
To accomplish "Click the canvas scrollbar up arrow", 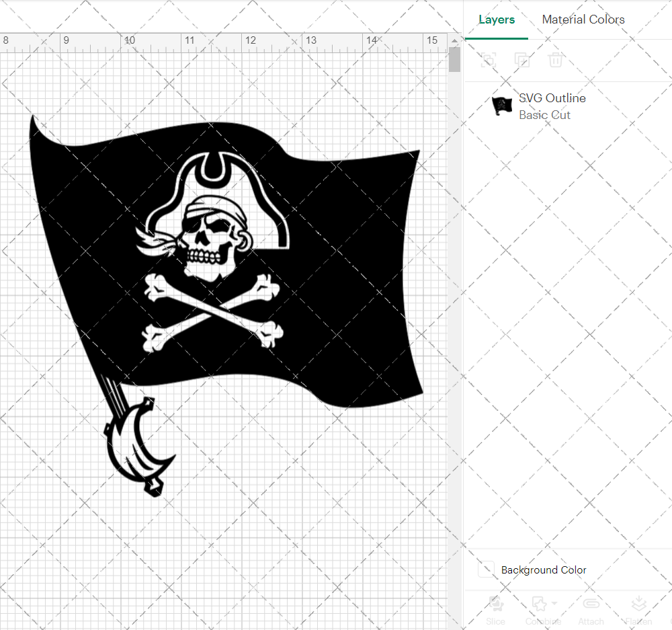I will click(454, 41).
